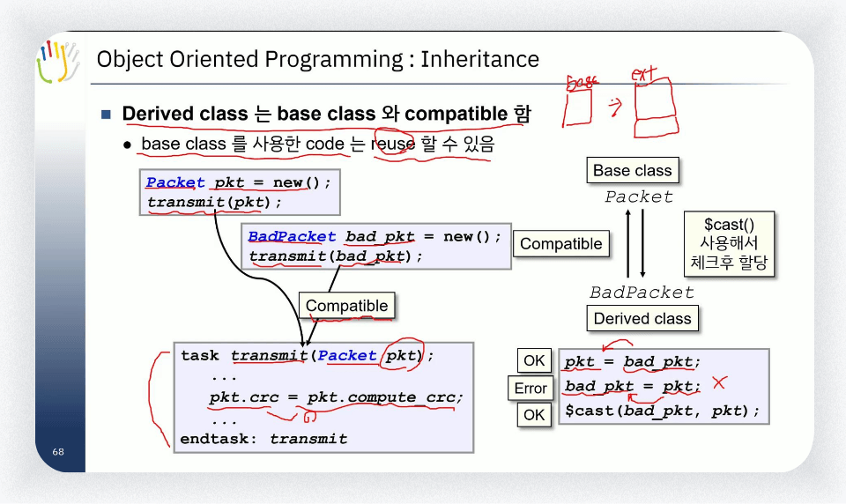846x504 pixels.
Task: Click the slide title 'Object Oriented Programming : Inheritance'
Action: click(318, 59)
